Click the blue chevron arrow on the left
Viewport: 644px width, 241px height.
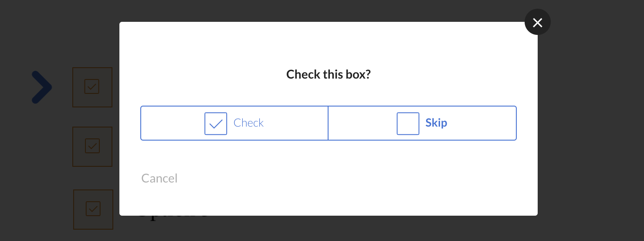(42, 87)
